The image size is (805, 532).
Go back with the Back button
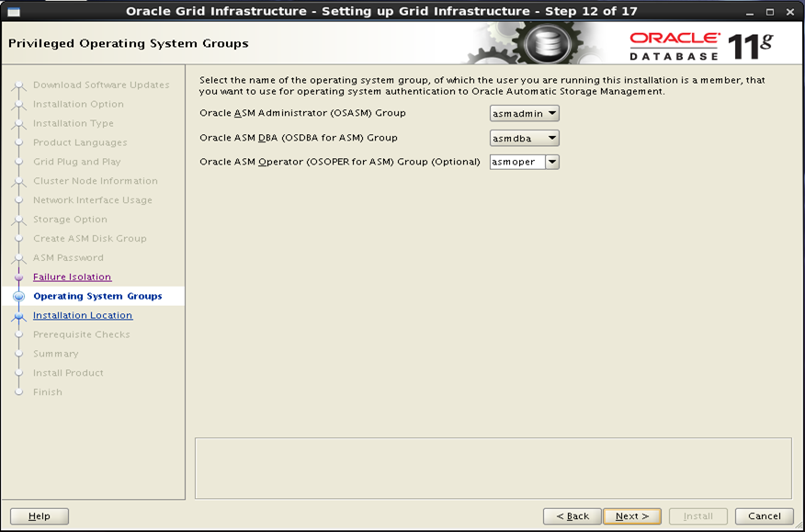(x=573, y=516)
